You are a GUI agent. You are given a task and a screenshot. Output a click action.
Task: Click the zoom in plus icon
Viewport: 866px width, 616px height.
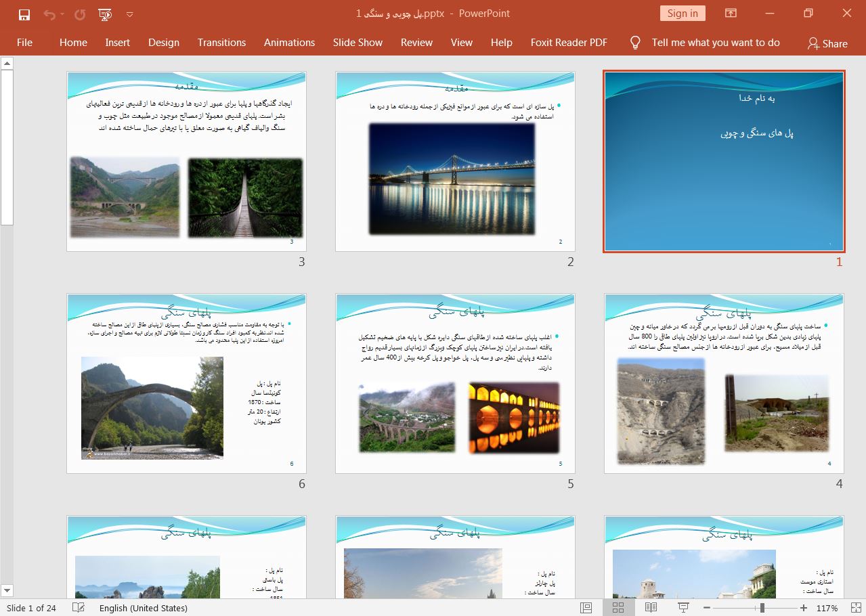(x=804, y=608)
